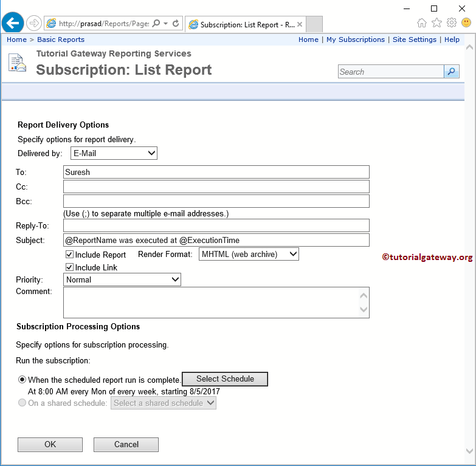
Task: Click the Comment box scroll down arrow
Action: coord(364,309)
